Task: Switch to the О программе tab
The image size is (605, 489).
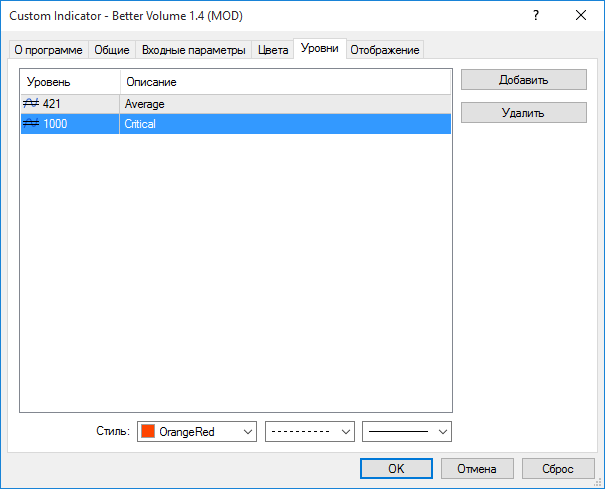Action: [48, 50]
